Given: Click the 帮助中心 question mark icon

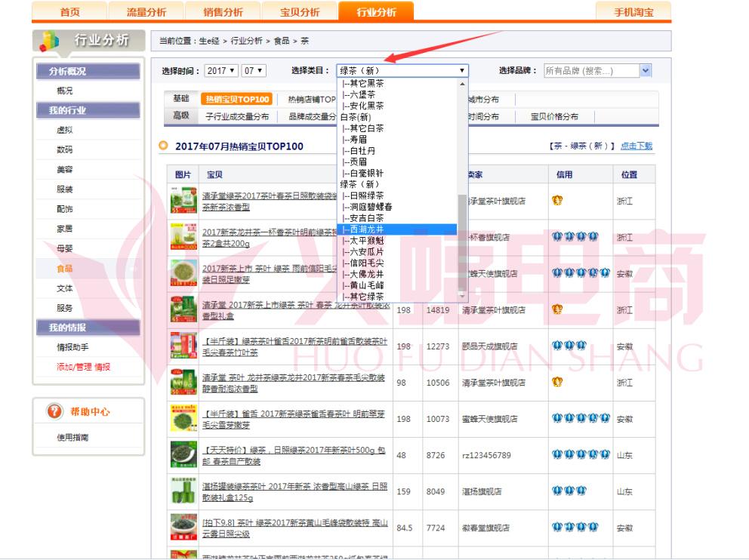Looking at the screenshot, I should click(55, 411).
